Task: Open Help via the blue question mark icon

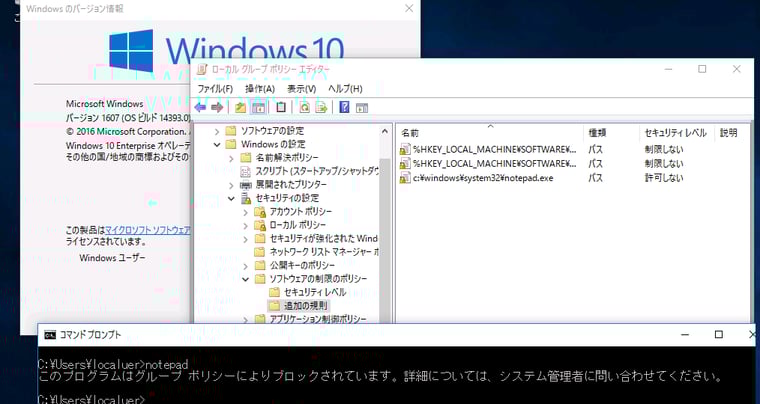Action: point(344,108)
